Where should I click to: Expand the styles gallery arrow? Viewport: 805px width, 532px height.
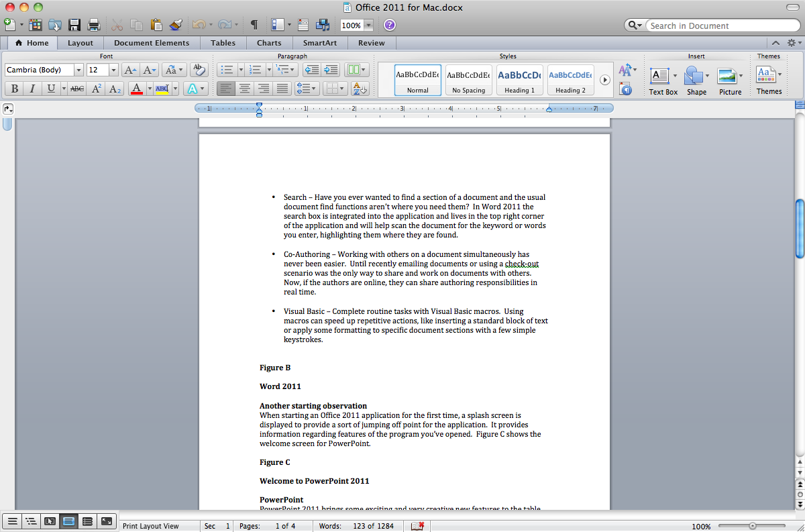coord(604,80)
